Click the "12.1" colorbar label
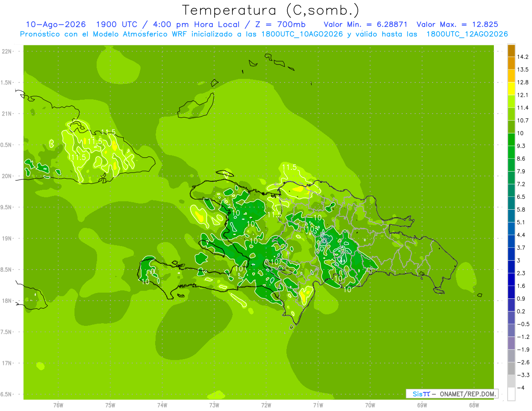This screenshot has width=532, height=411. coord(523,95)
